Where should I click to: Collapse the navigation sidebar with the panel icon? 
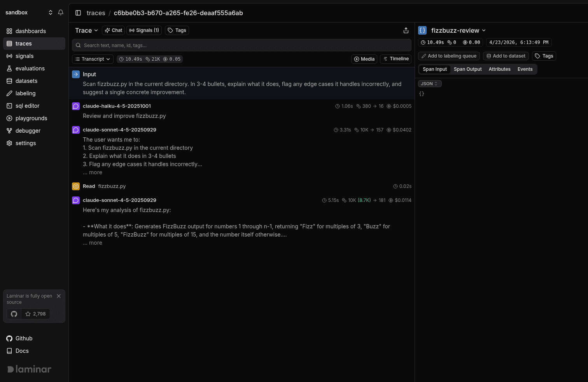tap(78, 13)
